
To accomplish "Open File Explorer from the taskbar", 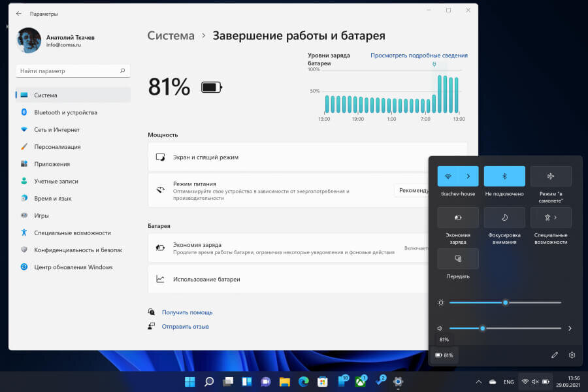I will [x=285, y=382].
